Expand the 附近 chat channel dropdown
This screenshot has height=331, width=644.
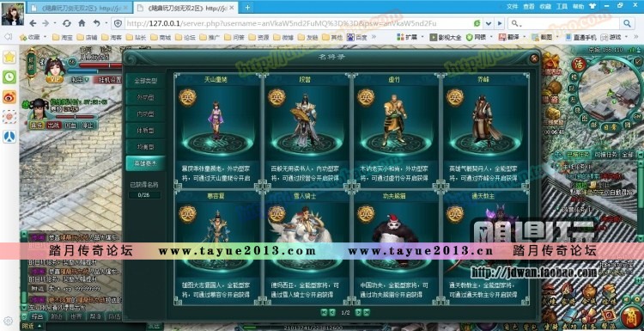(33, 326)
